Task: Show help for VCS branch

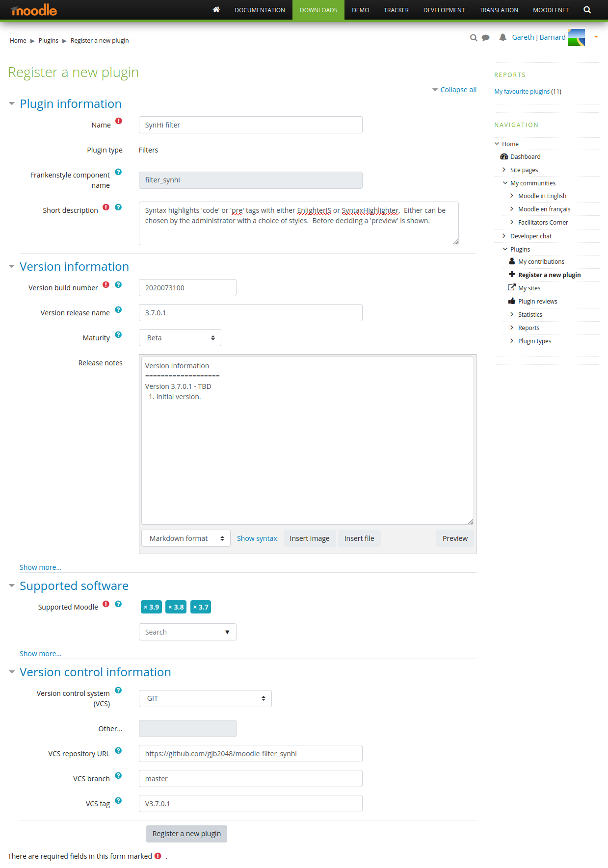Action: pyautogui.click(x=118, y=776)
